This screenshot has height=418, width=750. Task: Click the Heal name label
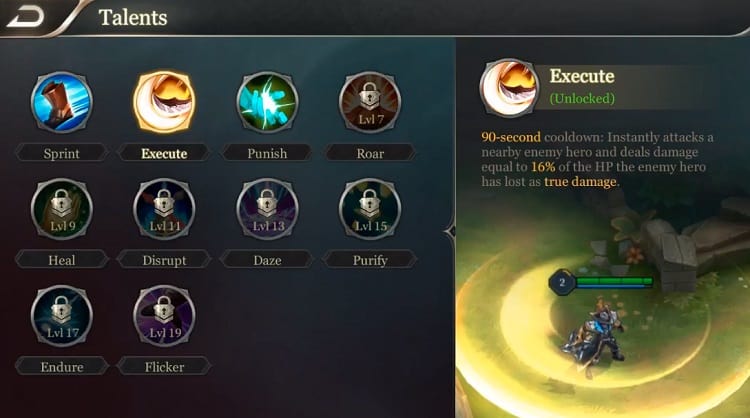(62, 260)
